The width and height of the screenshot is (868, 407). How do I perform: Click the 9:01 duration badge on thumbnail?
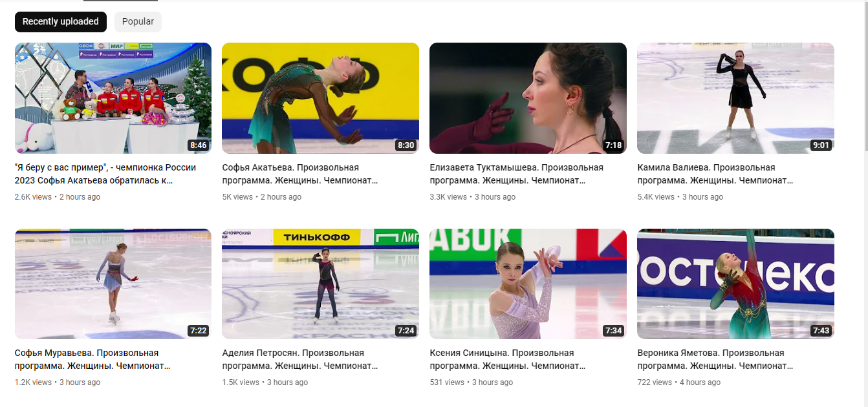pyautogui.click(x=821, y=145)
